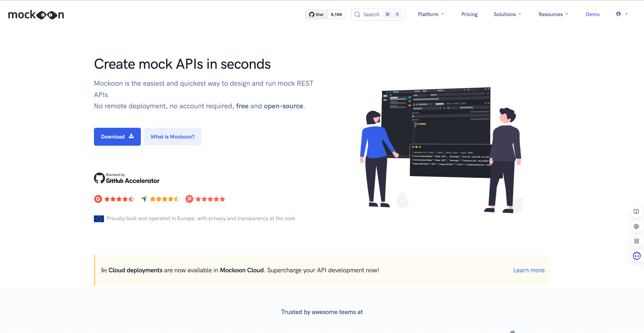Click the GitHub Accelerator text
Screen dimensions: 644x333
pyautogui.click(x=132, y=181)
